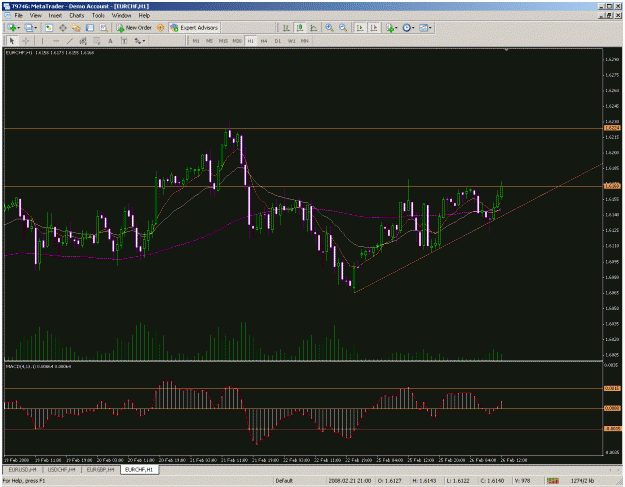Screen dimensions: 625x487
Task: Open the MetaEditor icon next to New Order
Action: [160, 28]
